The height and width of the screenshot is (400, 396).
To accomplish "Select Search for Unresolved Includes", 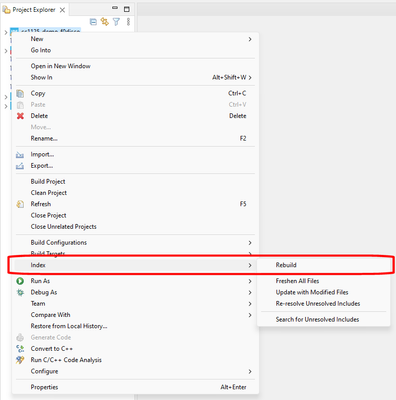I will tap(317, 319).
